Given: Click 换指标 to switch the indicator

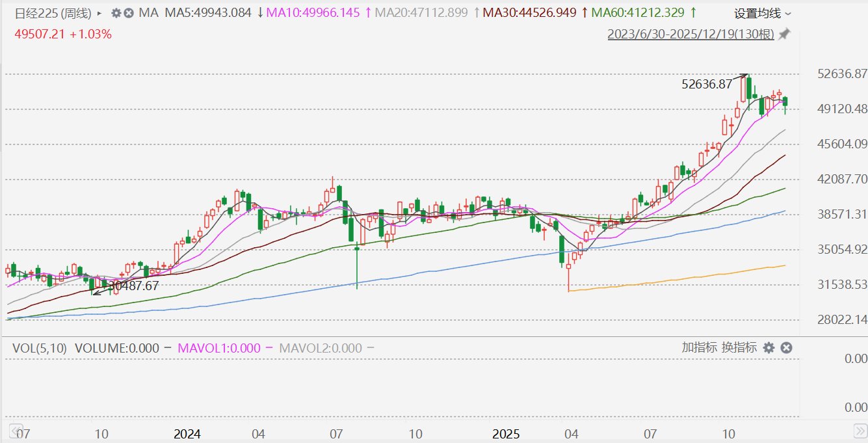Looking at the screenshot, I should click(739, 347).
